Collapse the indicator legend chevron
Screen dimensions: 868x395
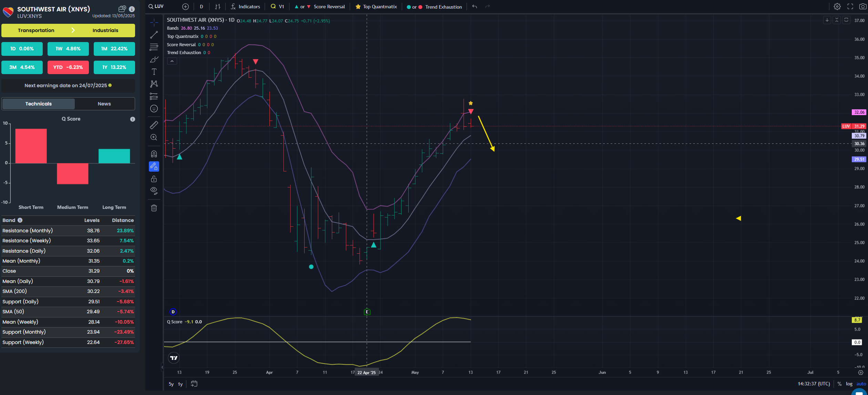point(172,61)
